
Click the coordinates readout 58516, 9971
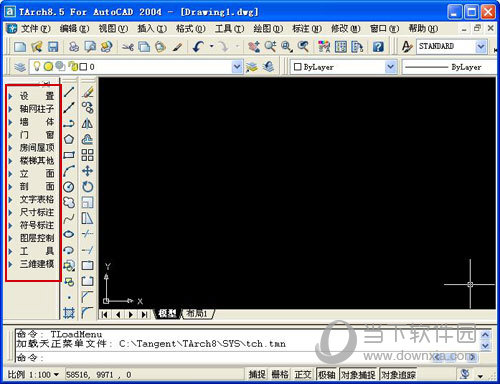[x=99, y=375]
